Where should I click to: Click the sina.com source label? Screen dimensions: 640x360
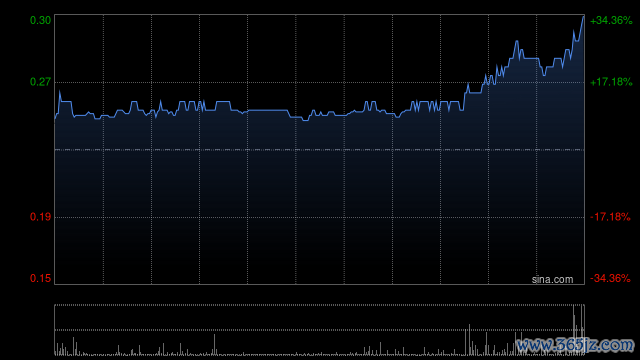[x=552, y=280]
